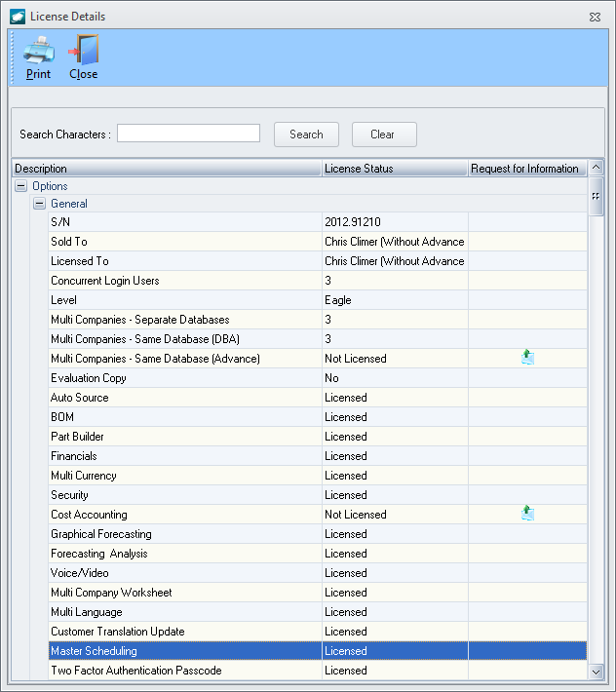The width and height of the screenshot is (616, 692).
Task: Click the Description column header
Action: (x=167, y=169)
